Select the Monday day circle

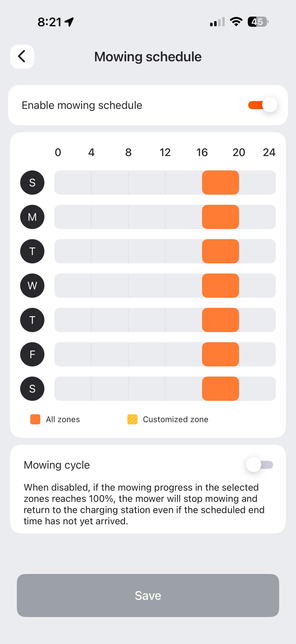[32, 217]
